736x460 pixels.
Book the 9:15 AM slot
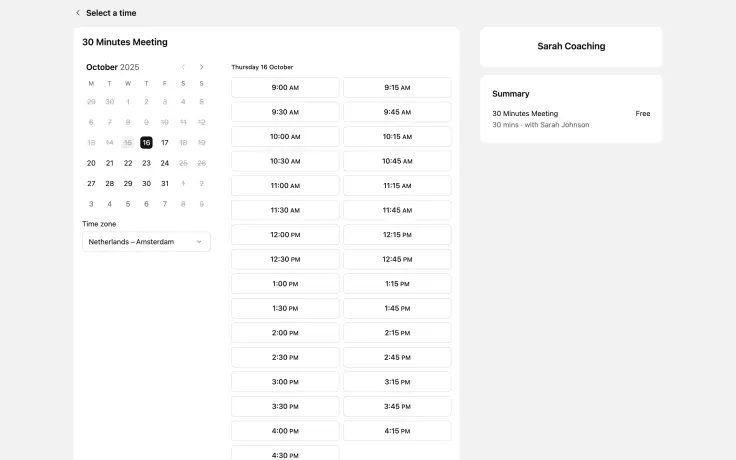click(397, 88)
